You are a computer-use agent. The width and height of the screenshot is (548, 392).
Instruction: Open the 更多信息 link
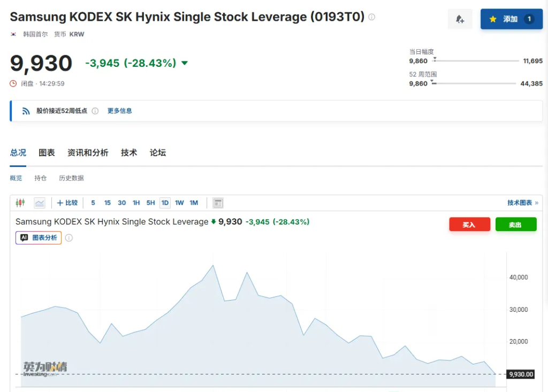tap(119, 111)
